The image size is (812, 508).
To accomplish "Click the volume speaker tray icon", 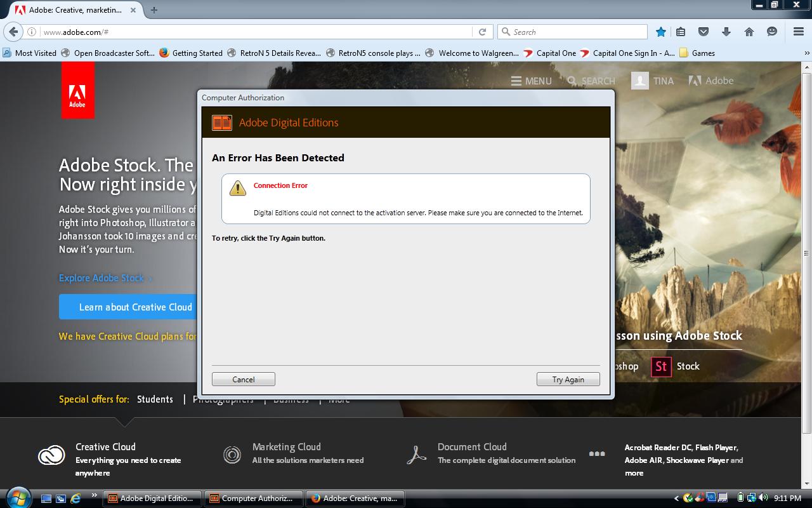I will point(763,498).
